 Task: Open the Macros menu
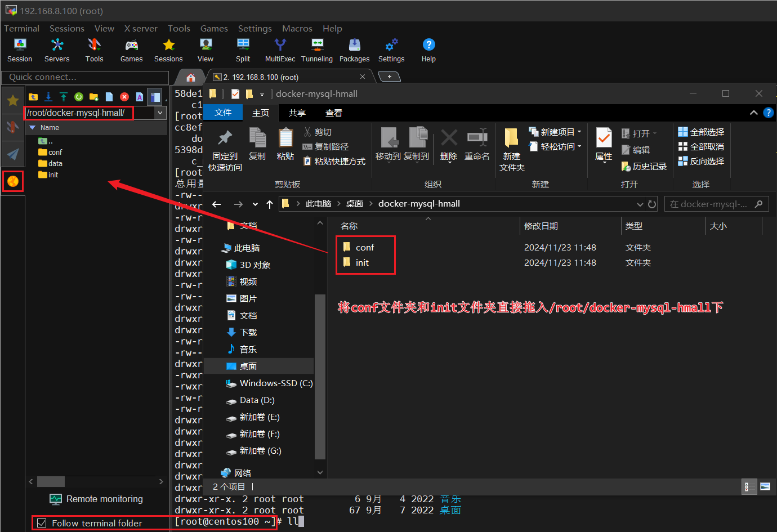tap(297, 28)
